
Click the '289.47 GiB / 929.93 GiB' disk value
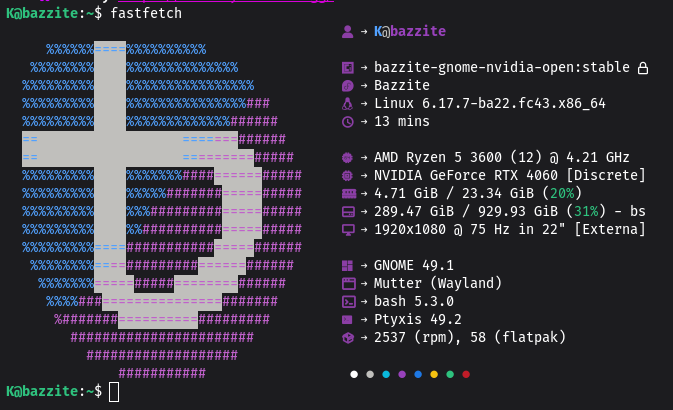466,212
